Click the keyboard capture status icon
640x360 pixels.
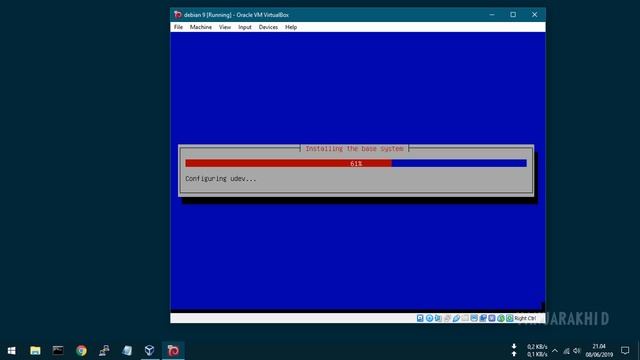pyautogui.click(x=510, y=318)
